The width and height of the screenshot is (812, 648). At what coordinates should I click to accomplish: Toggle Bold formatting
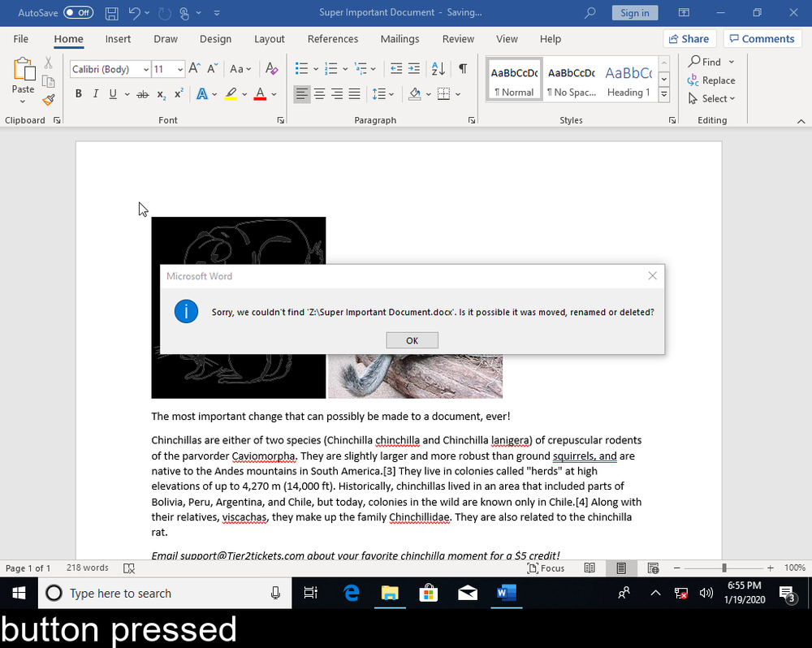79,93
